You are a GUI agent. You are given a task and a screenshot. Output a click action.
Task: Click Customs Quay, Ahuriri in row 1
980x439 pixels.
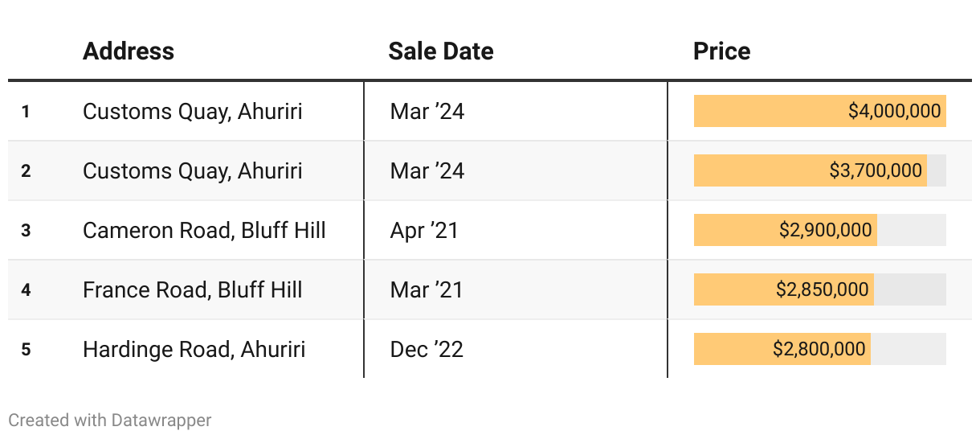(193, 111)
